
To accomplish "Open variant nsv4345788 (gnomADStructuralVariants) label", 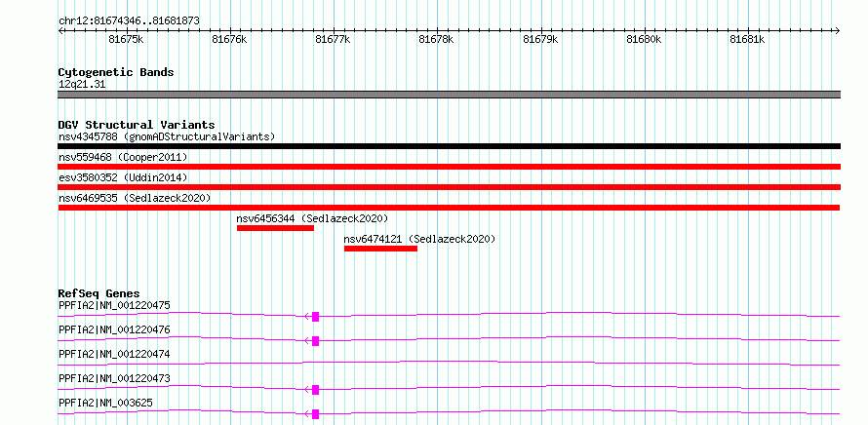I will point(167,136).
